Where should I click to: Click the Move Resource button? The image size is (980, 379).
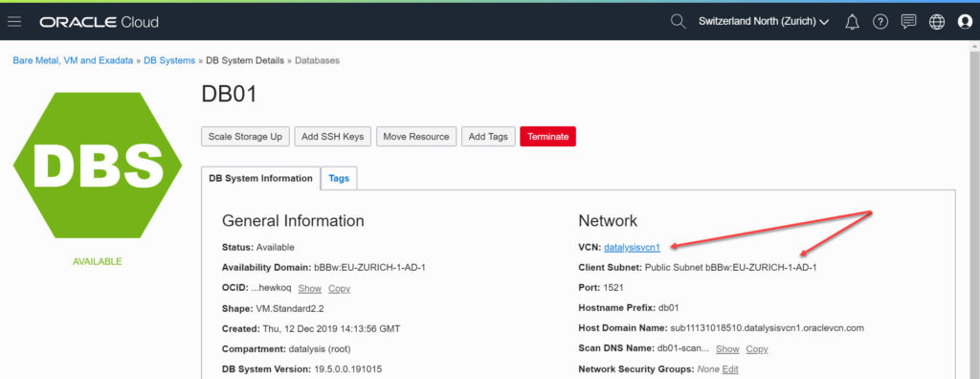pos(416,136)
